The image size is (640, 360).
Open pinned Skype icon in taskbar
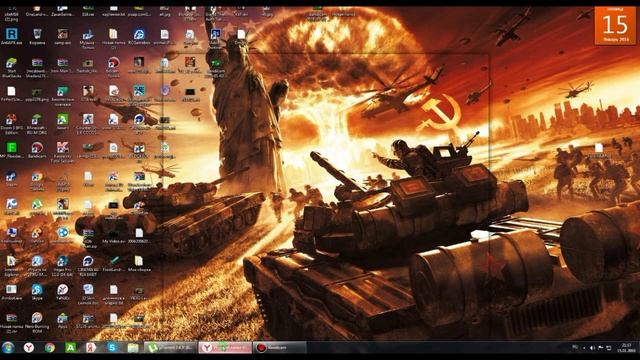112,347
